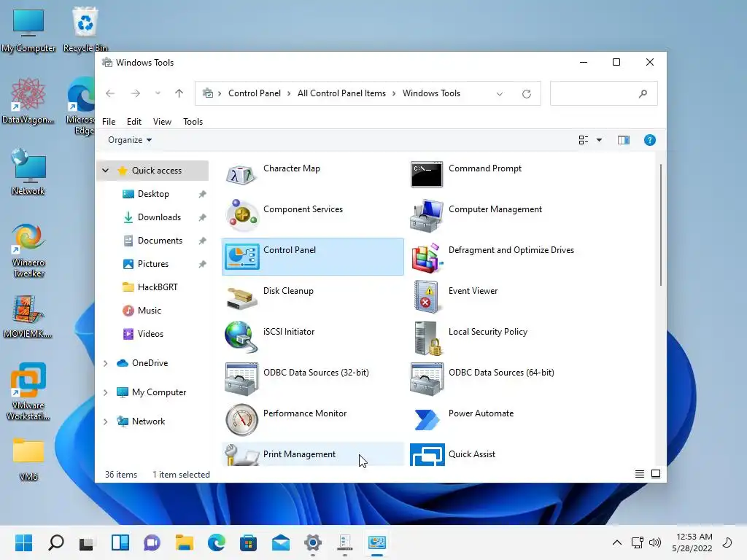Click chevron after Control Panel in breadcrumb
Viewport: 747px width, 560px height.
[x=289, y=94]
